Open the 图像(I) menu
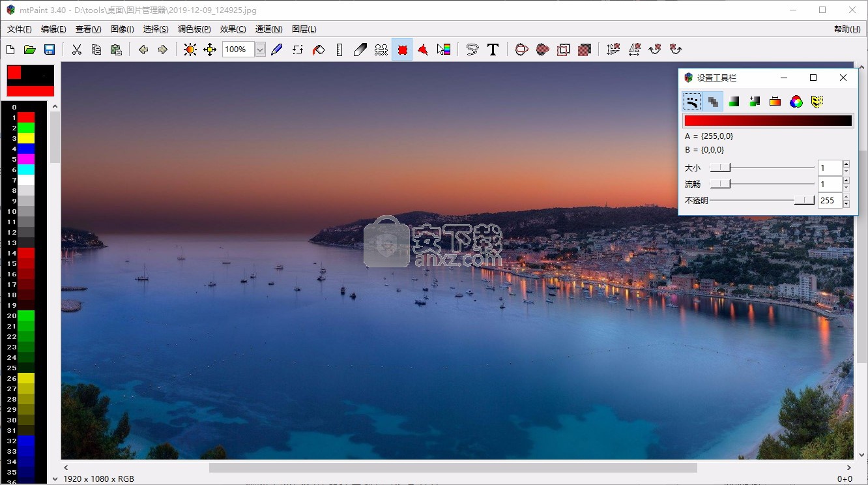Screen dimensions: 868x485 [x=123, y=29]
